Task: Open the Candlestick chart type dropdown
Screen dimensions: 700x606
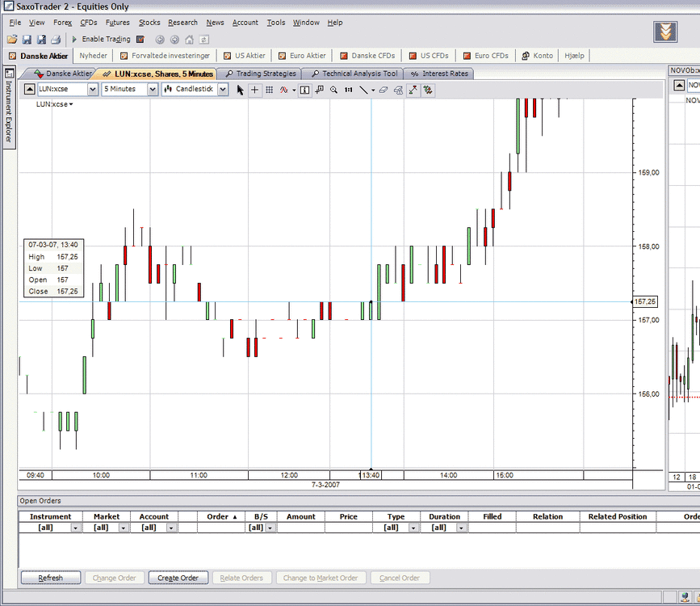Action: coord(223,89)
